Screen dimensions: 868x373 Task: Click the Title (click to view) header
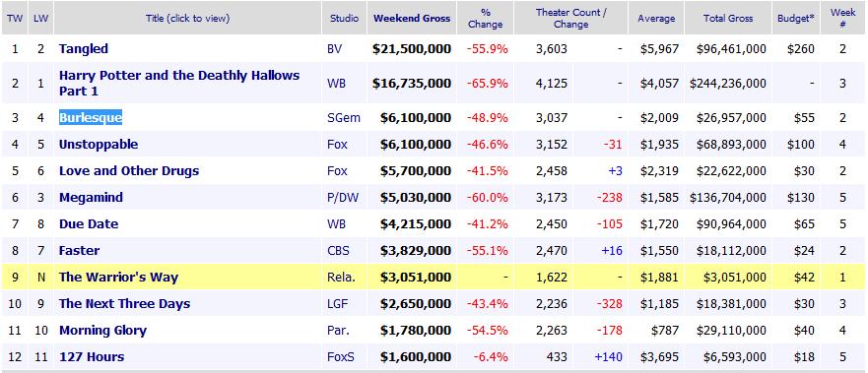tap(187, 19)
